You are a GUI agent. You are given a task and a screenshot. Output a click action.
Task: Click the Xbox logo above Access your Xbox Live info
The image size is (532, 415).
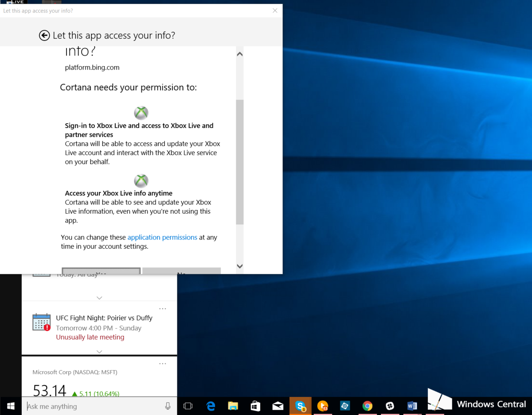coord(141,180)
